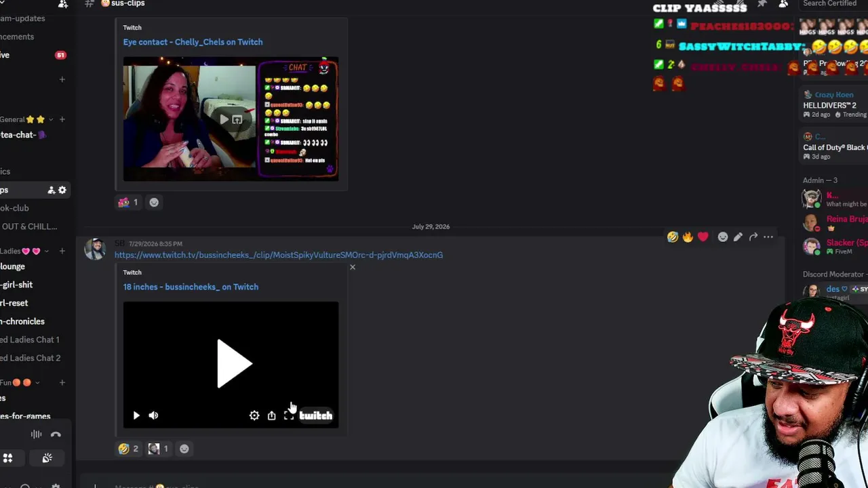Screen dimensions: 868x488
Task: Open 18 inches - bussincheeks_ on Twitch link
Action: [x=191, y=287]
